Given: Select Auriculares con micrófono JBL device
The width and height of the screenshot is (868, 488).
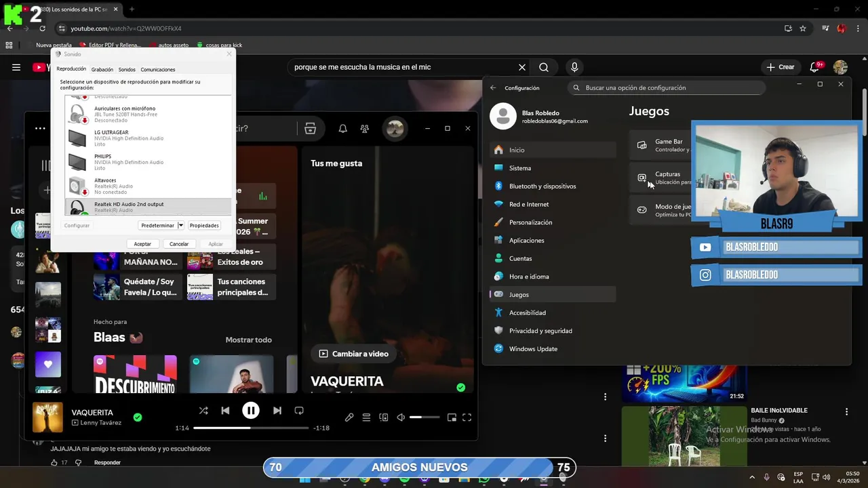Looking at the screenshot, I should click(148, 114).
